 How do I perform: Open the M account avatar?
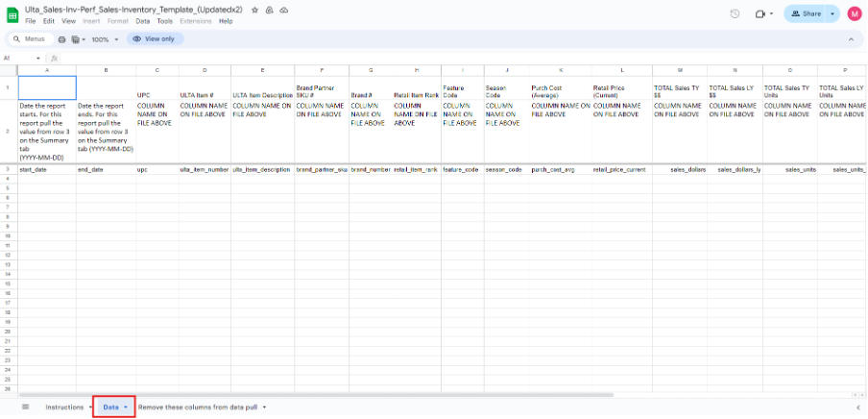coord(854,13)
